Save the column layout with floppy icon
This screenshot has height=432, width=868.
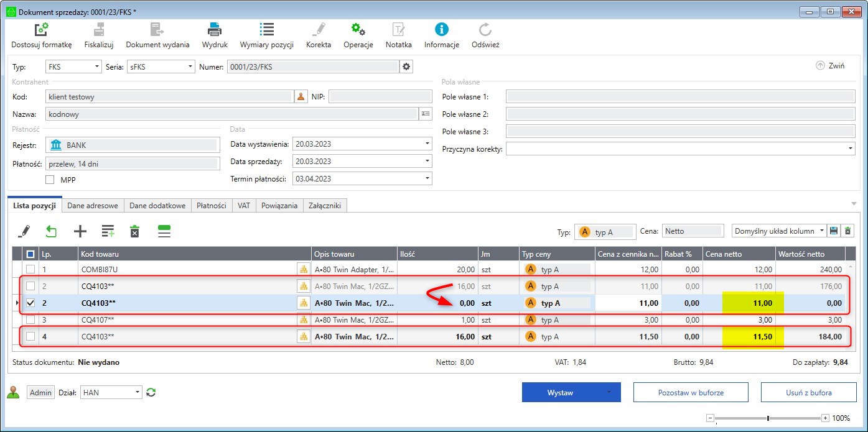(835, 231)
